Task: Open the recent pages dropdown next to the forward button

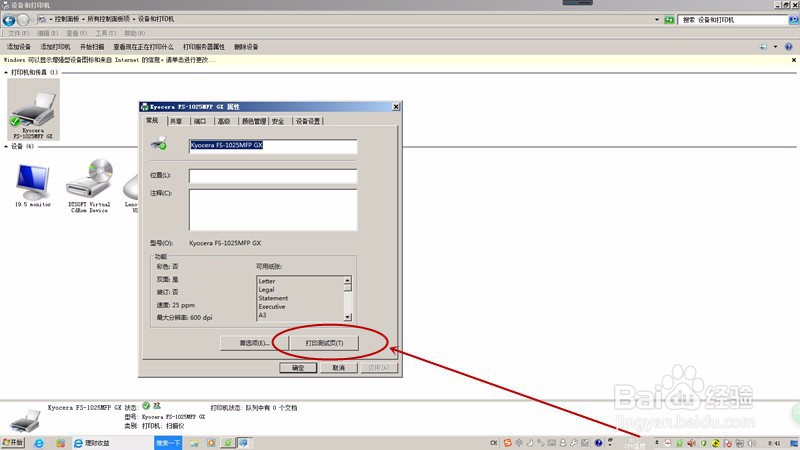Action: [x=32, y=20]
